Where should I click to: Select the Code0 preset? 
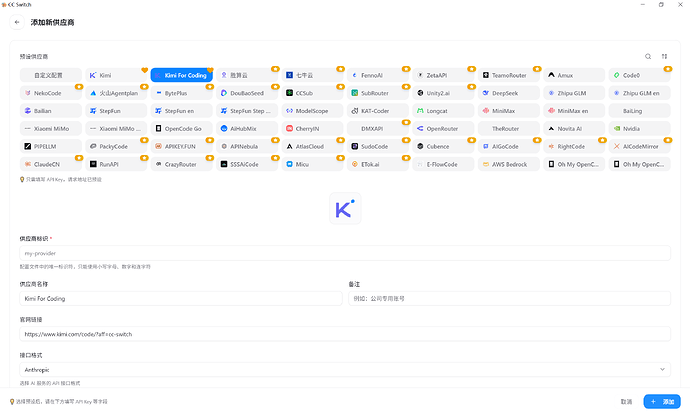pos(640,75)
